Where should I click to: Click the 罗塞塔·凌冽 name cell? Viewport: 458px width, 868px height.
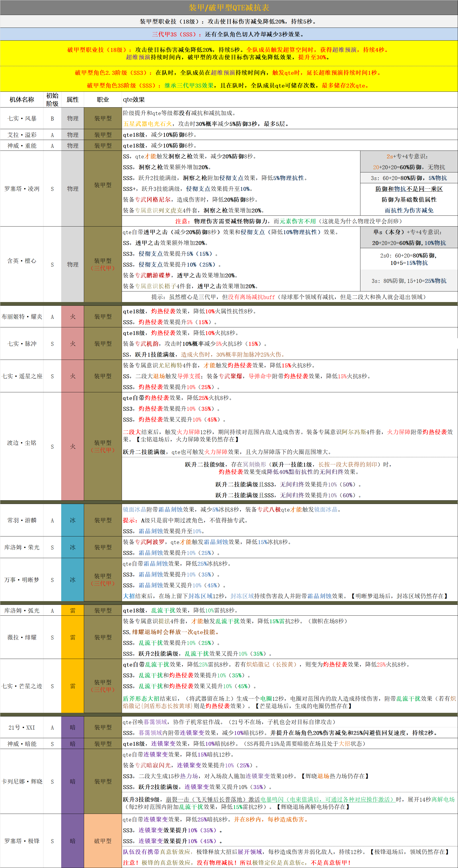click(22, 189)
